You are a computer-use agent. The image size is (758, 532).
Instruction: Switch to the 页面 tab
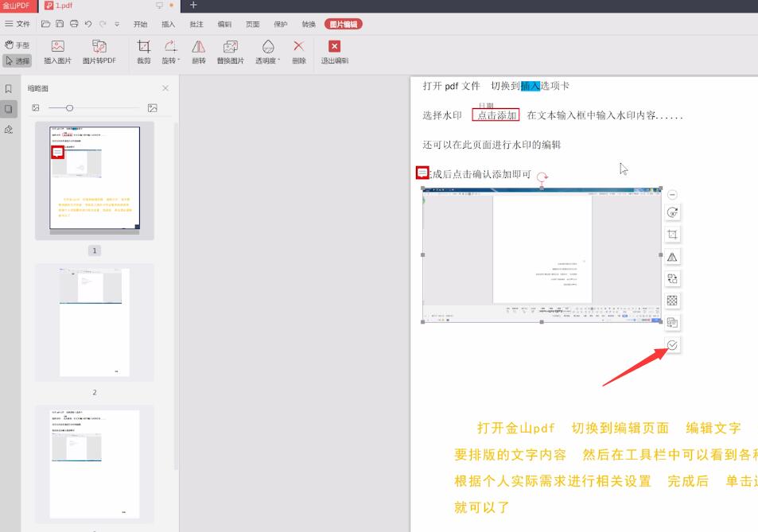click(x=252, y=24)
